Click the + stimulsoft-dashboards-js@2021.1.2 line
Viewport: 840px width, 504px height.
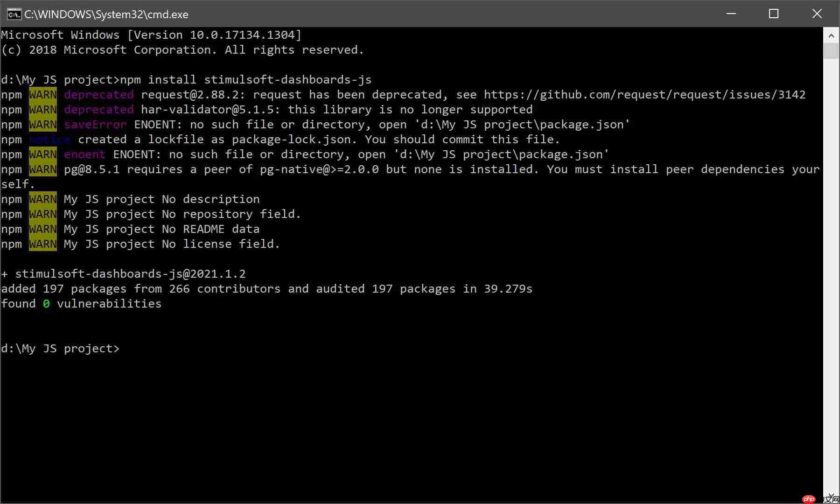click(124, 274)
